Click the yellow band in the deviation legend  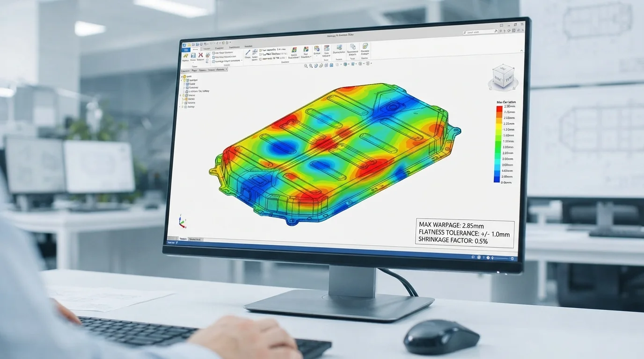pos(499,126)
